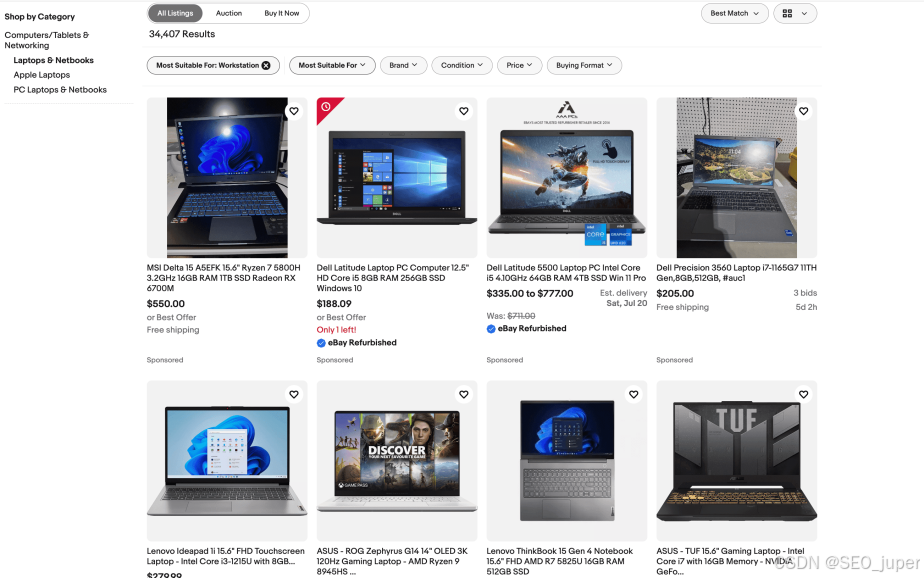Heart the Dell Latitude 12.5" listing

tap(464, 111)
